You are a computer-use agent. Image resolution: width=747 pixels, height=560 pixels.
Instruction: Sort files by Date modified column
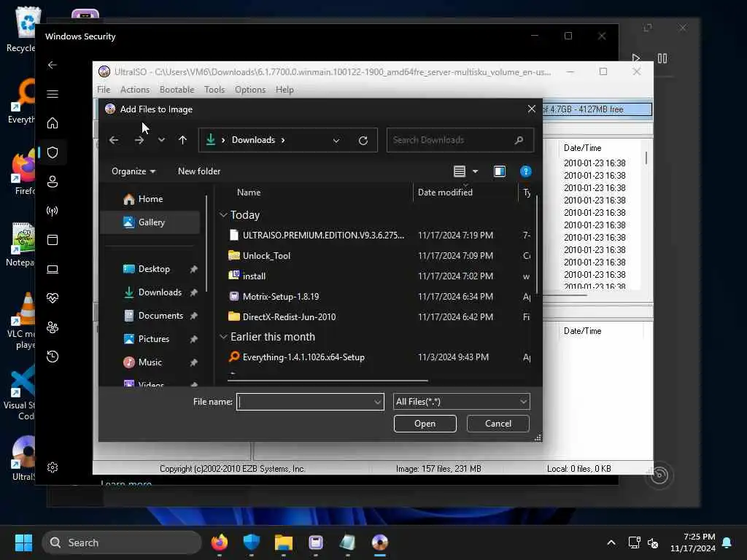[x=445, y=192]
